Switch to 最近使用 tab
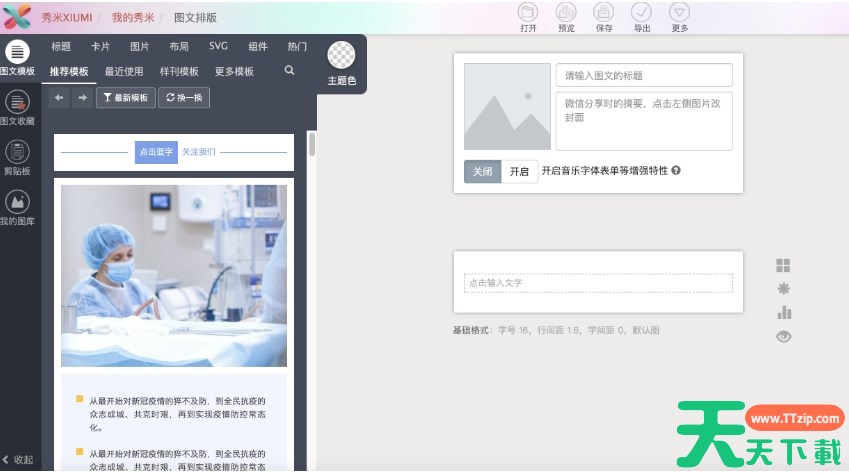The height and width of the screenshot is (474, 849). pos(124,72)
